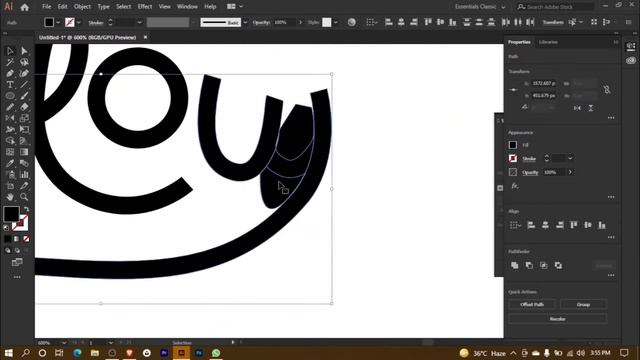Screen dimensions: 640x360
Task: Select the Eyedropper tool
Action: click(x=10, y=163)
